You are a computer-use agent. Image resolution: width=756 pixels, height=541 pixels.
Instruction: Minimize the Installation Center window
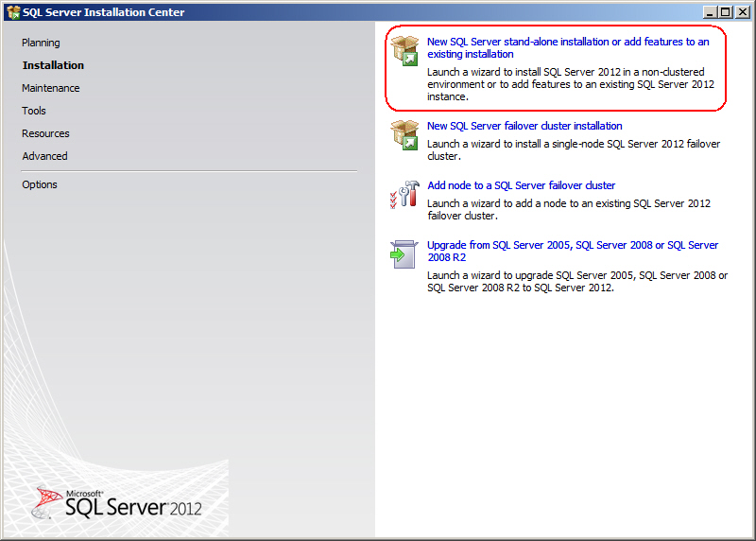tap(710, 12)
